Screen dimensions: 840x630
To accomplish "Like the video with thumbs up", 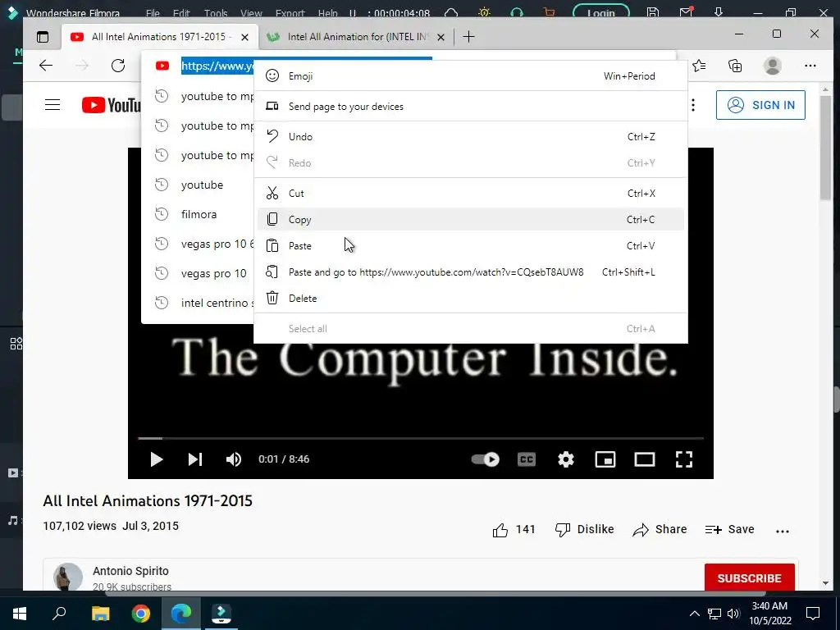I will tap(500, 530).
